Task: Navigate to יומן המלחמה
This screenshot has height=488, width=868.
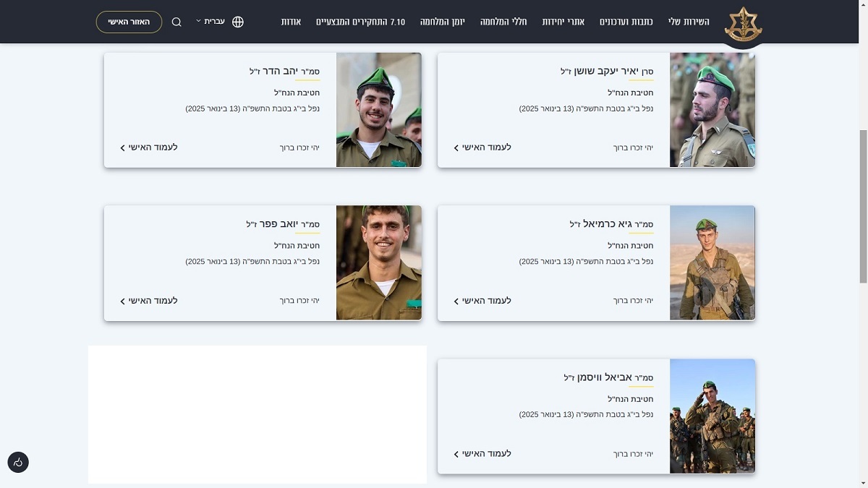Action: [443, 22]
